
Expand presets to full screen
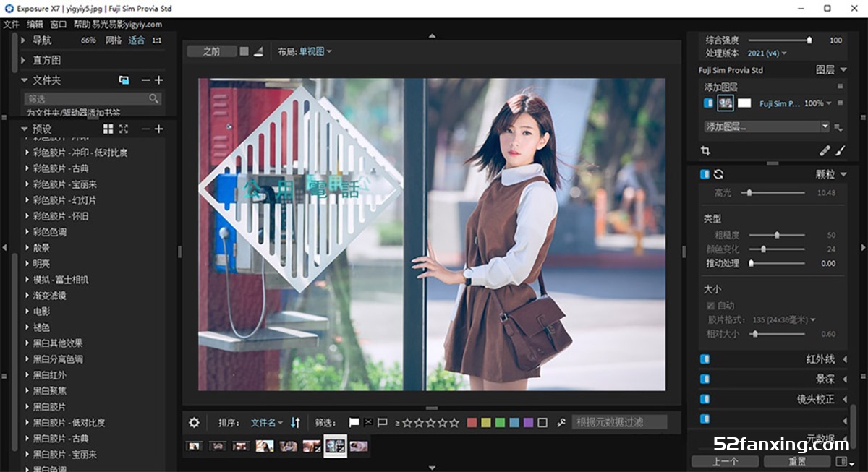pyautogui.click(x=124, y=129)
